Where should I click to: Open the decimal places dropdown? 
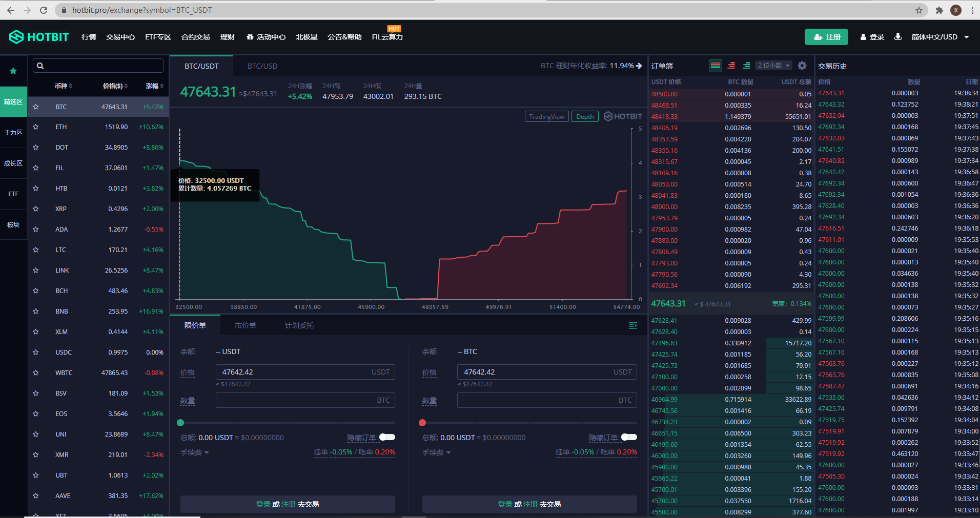click(x=774, y=66)
